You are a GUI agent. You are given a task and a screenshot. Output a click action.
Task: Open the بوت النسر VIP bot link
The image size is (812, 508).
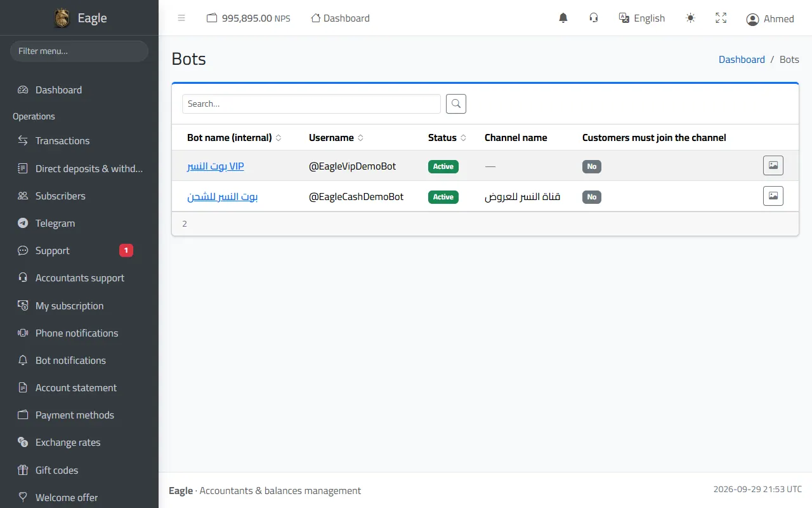[216, 166]
